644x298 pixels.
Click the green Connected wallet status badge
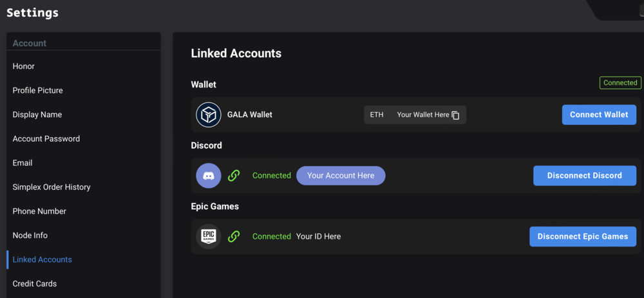pos(620,83)
